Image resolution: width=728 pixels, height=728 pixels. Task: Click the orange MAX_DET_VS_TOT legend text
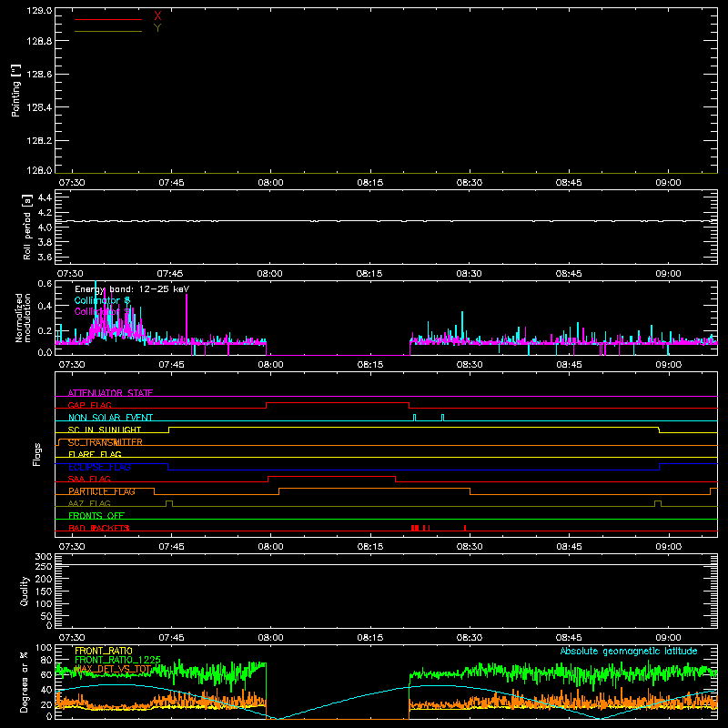[113, 669]
